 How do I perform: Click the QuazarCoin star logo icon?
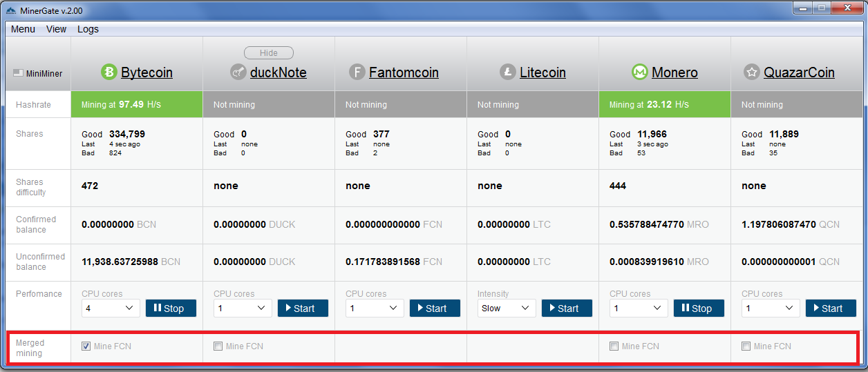[752, 72]
